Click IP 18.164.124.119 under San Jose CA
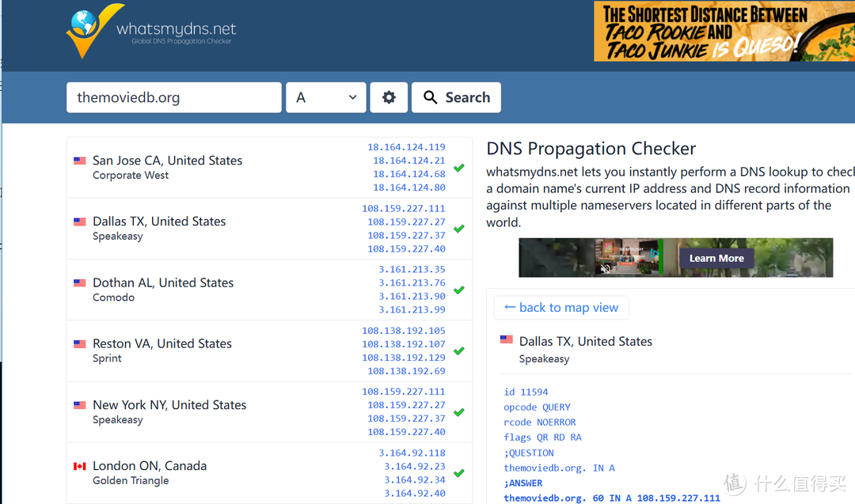Image resolution: width=855 pixels, height=504 pixels. point(406,146)
